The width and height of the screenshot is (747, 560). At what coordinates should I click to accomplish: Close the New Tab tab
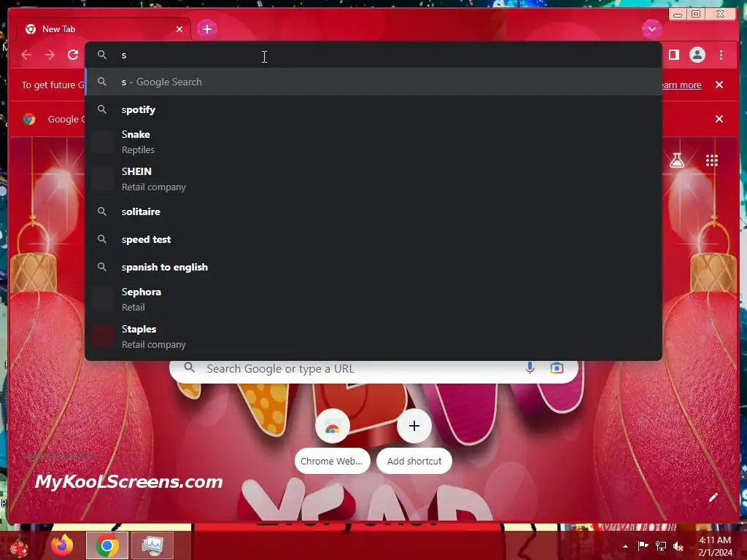click(179, 29)
